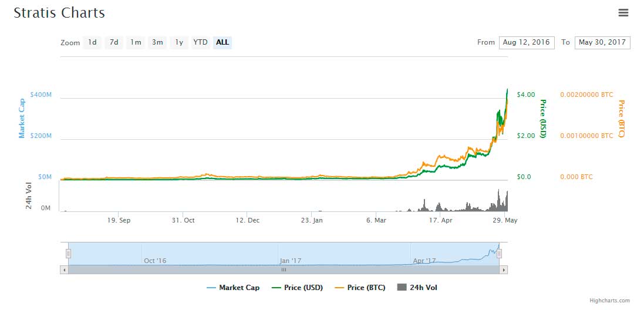
Task: Click the $2.00 price axis label
Action: [526, 136]
